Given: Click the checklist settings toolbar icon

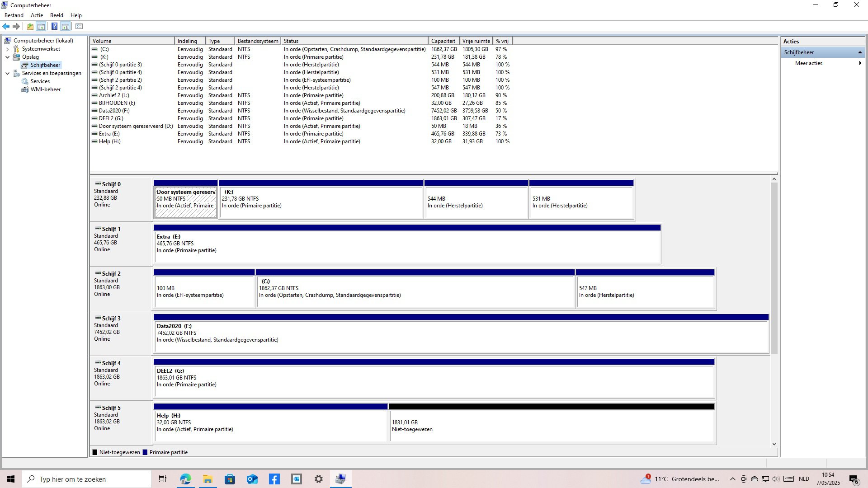Looking at the screenshot, I should coord(79,27).
